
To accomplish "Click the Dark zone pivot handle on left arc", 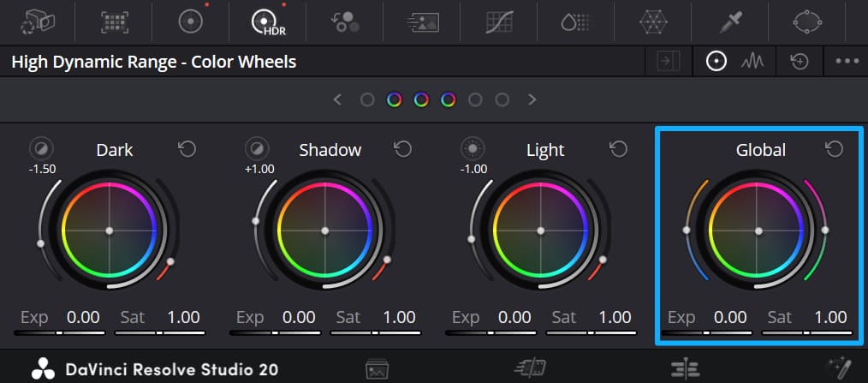I will (40, 243).
